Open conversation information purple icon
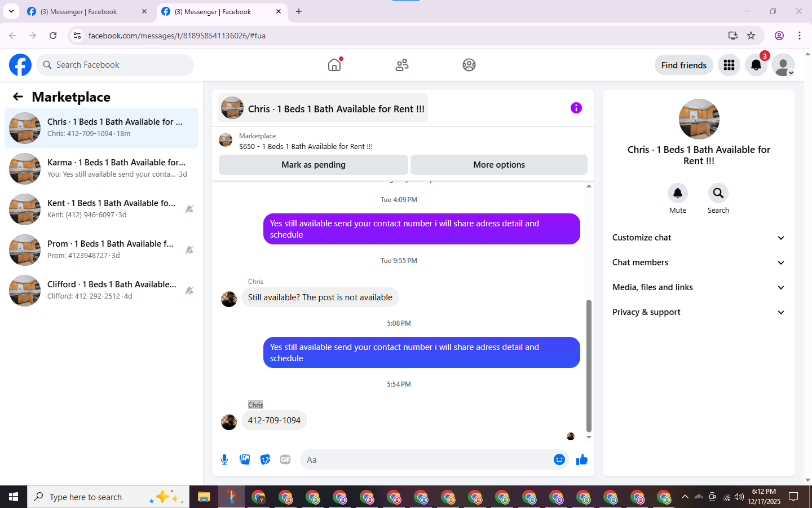 (x=576, y=108)
